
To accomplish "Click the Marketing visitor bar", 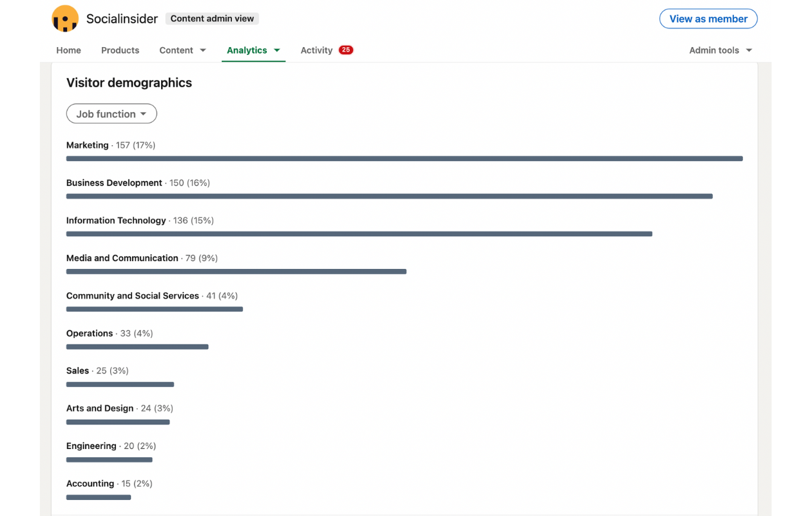I will tap(405, 159).
